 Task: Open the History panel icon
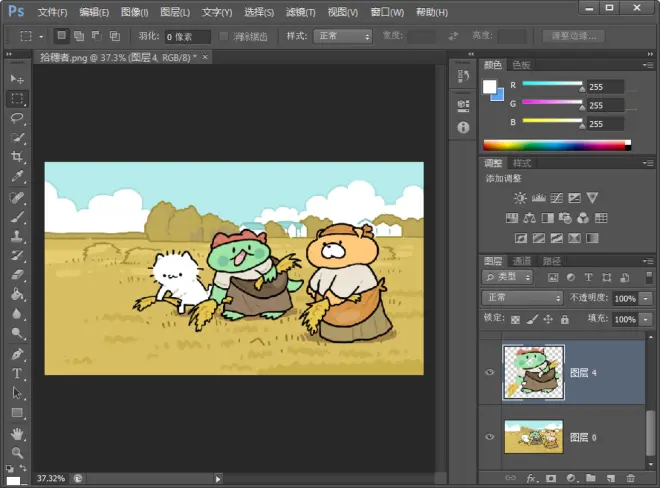tap(463, 76)
